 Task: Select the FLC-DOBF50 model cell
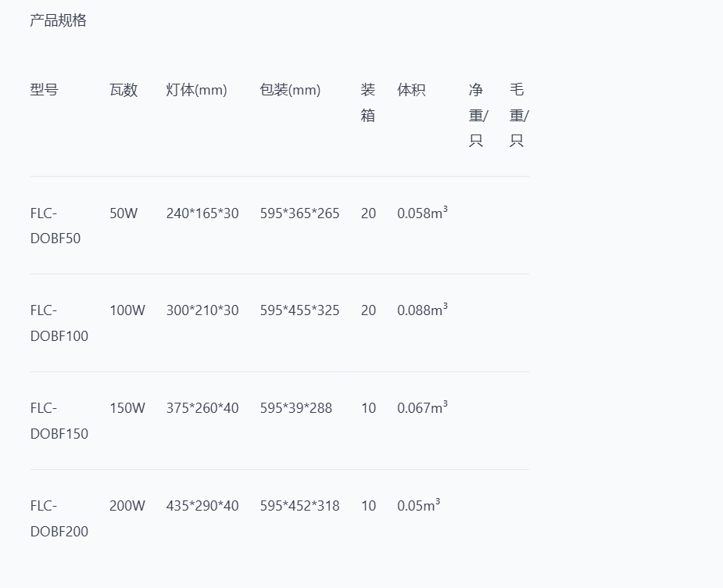pyautogui.click(x=55, y=225)
